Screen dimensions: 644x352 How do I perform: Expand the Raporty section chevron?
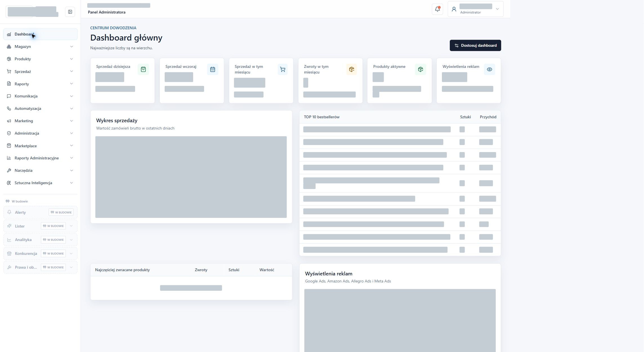click(71, 84)
